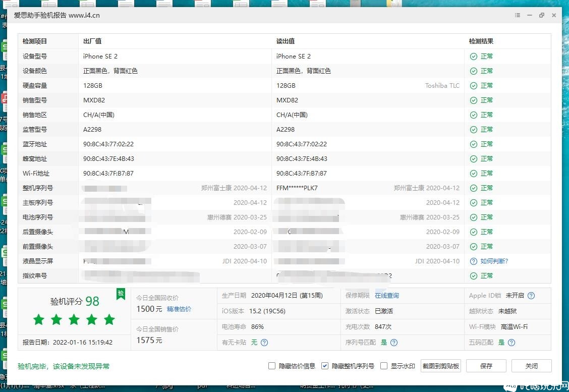Click the 检测项目 column header
The image size is (569, 392).
[35, 41]
